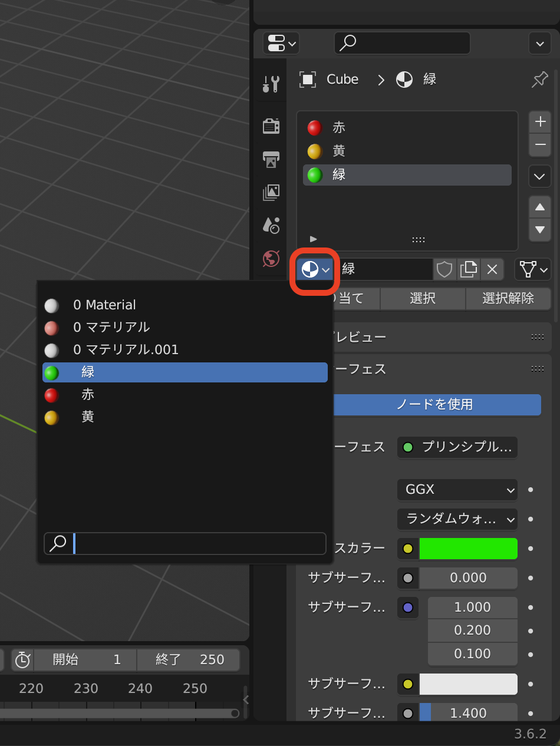This screenshot has width=560, height=746.
Task: Click the 1.400 subsurface slider
Action: (469, 713)
